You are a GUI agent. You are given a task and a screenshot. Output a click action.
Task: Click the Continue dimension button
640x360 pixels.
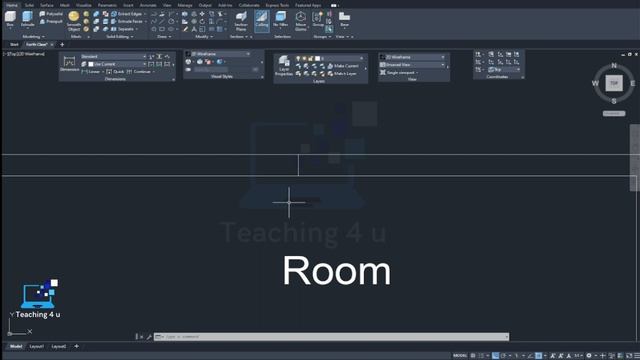point(139,72)
